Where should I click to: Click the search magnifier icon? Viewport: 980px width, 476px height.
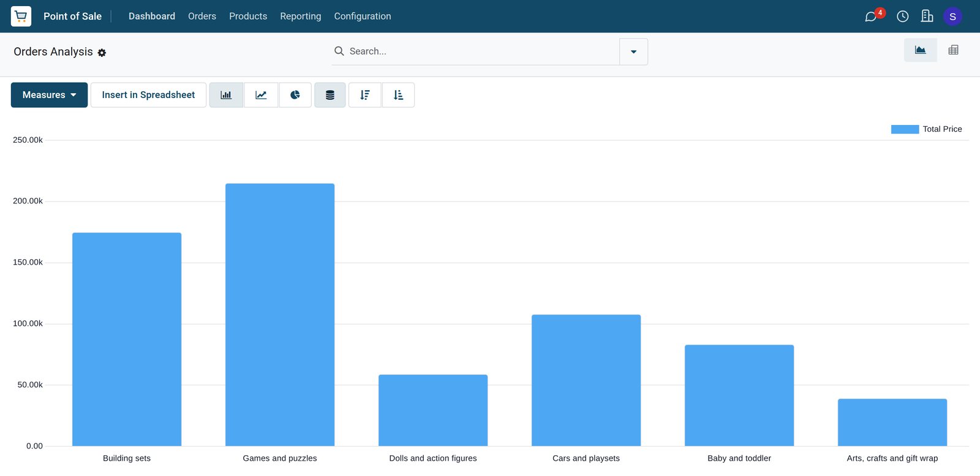(339, 51)
